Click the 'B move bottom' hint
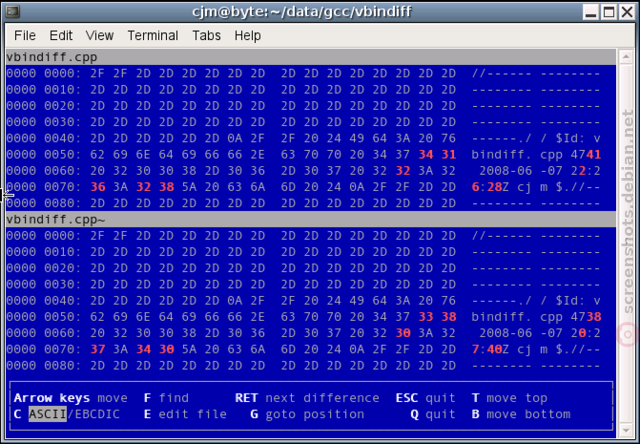Screen dimensions: 640x444 (521, 414)
